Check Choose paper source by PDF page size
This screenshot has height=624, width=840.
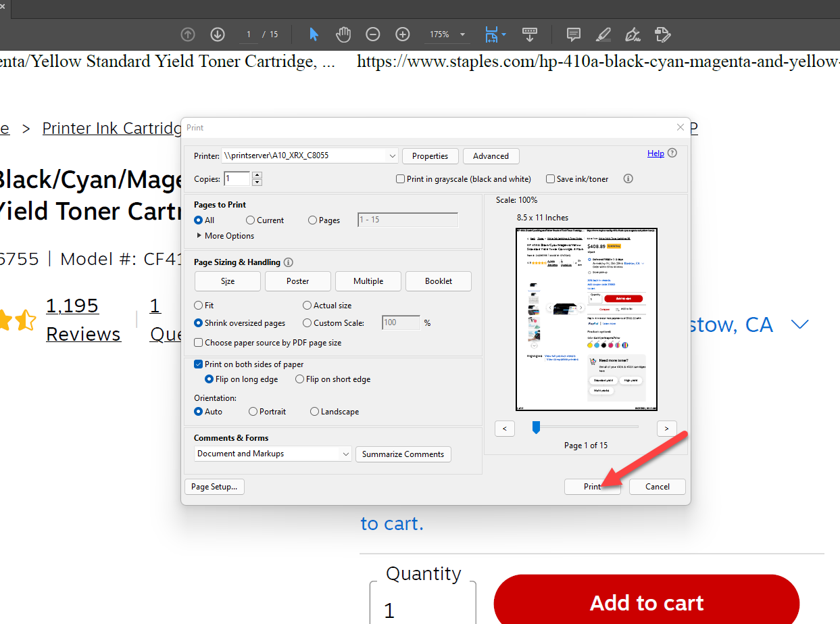[199, 343]
